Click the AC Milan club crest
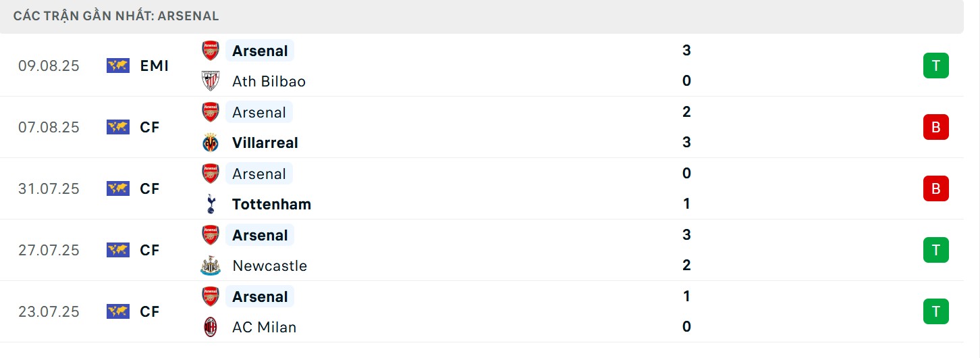Screen dimensions: 980x358 click(211, 327)
